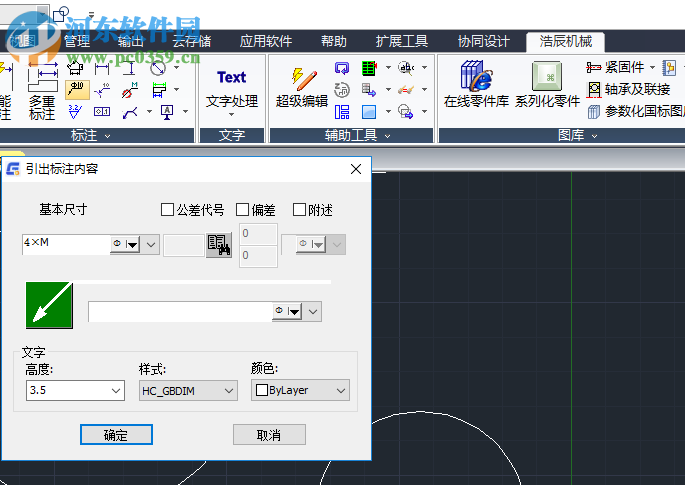The width and height of the screenshot is (685, 485).
Task: Enable the 偏差 checkbox
Action: (x=242, y=210)
